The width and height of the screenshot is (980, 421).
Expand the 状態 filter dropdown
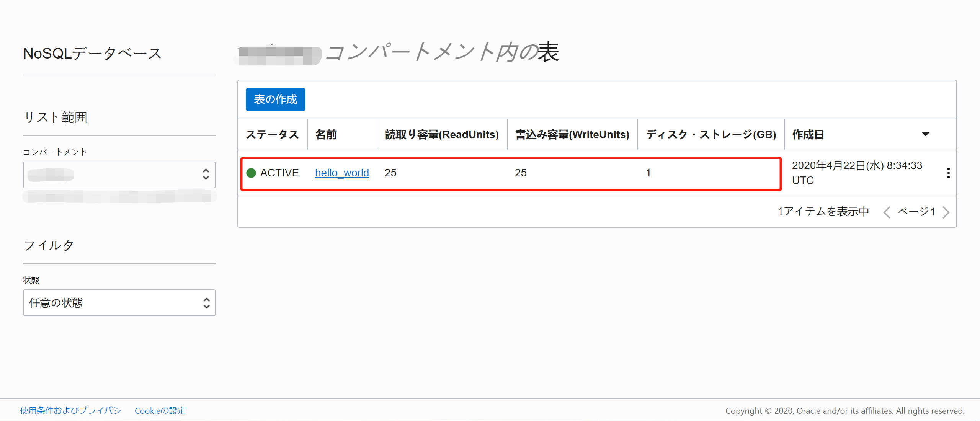(119, 303)
